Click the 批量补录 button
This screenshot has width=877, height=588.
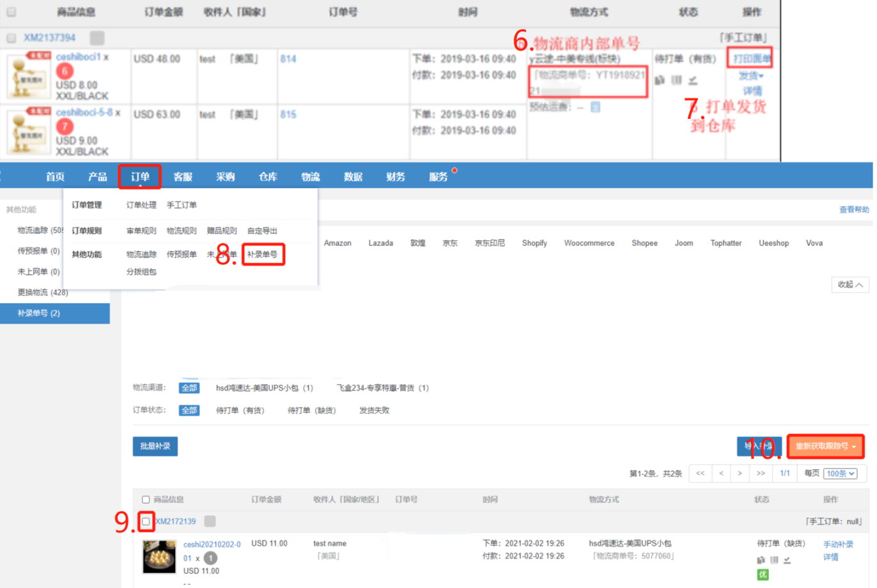pos(155,446)
